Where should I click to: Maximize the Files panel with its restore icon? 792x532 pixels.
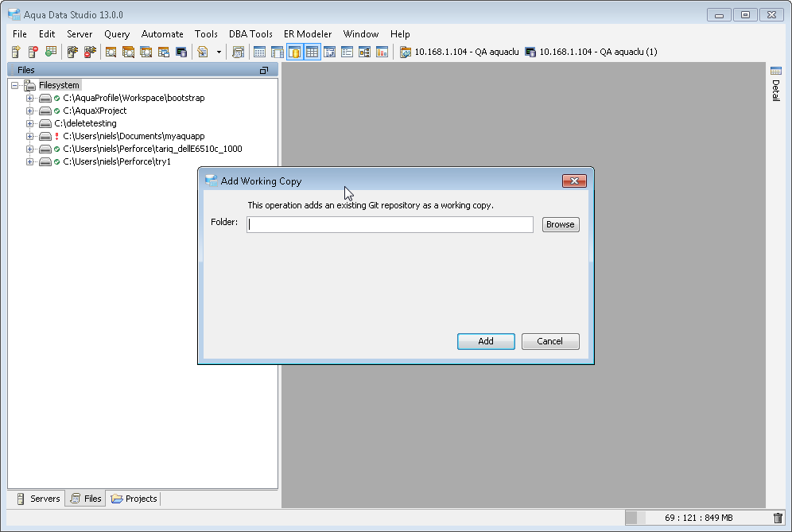pos(264,70)
